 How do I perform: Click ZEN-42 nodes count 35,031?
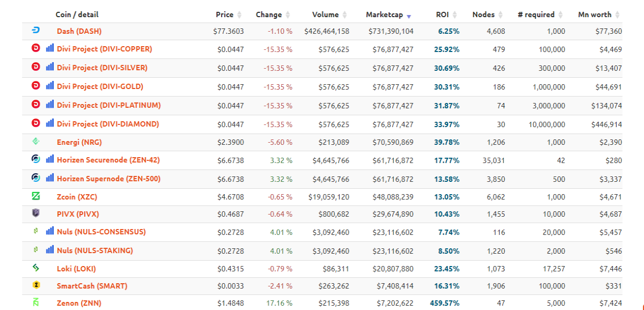pos(494,160)
